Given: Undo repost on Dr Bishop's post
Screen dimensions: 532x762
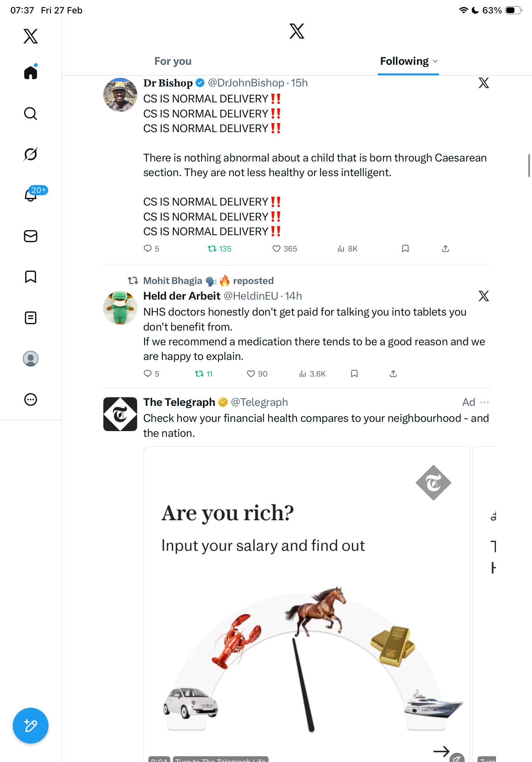Looking at the screenshot, I should coord(212,249).
